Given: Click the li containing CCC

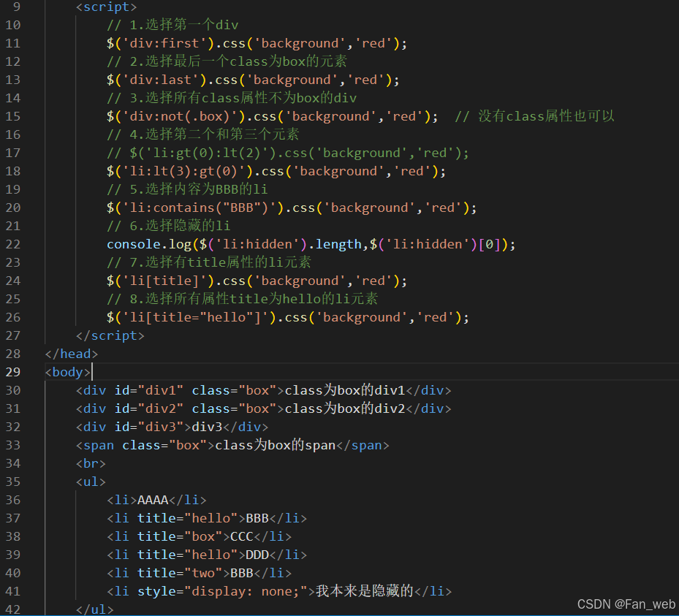Looking at the screenshot, I should pos(200,536).
